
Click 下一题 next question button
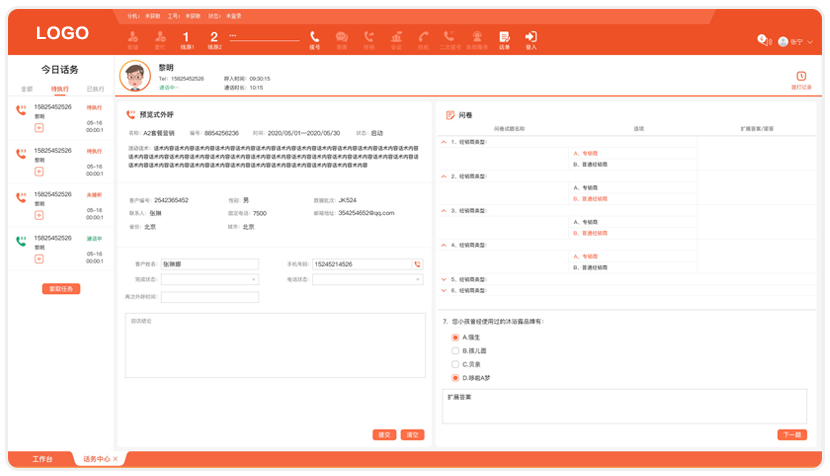pos(791,435)
